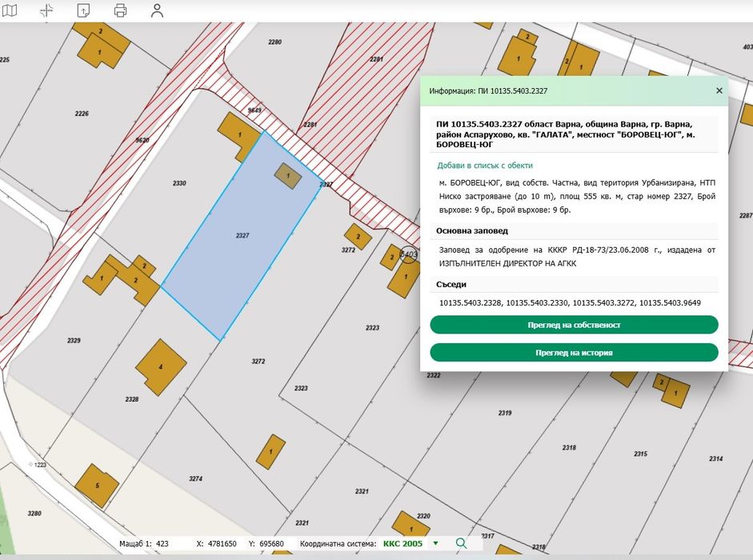Click parcel 2319 label on the map
753x560 pixels.
(x=505, y=413)
